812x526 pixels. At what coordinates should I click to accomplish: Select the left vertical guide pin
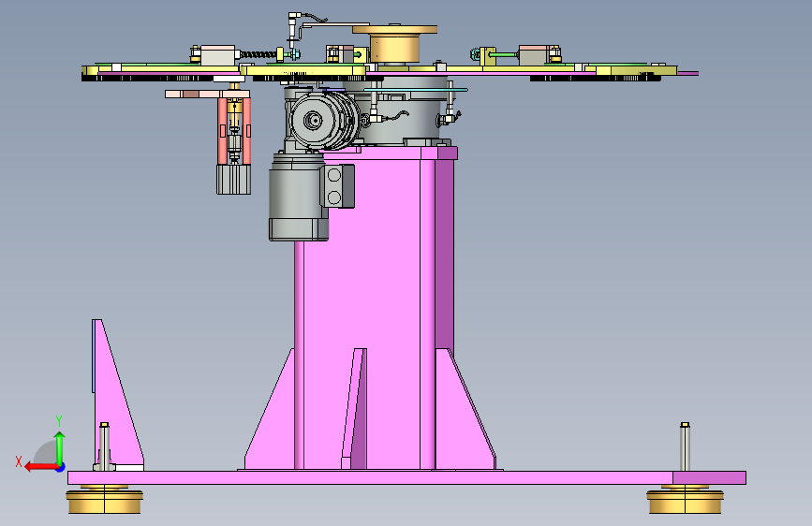tap(104, 446)
